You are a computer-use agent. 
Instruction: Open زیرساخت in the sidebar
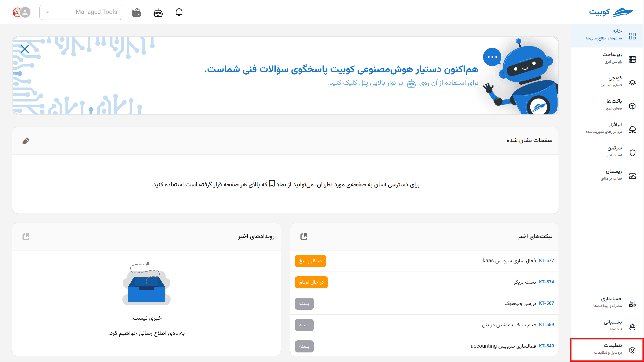click(x=607, y=59)
